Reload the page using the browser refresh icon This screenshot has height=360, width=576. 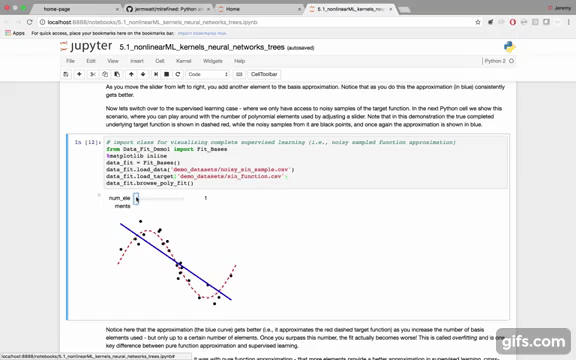(x=29, y=22)
